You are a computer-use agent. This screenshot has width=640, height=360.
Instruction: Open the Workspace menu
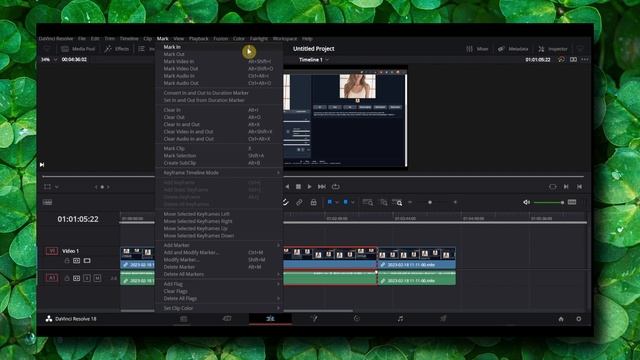(x=285, y=39)
